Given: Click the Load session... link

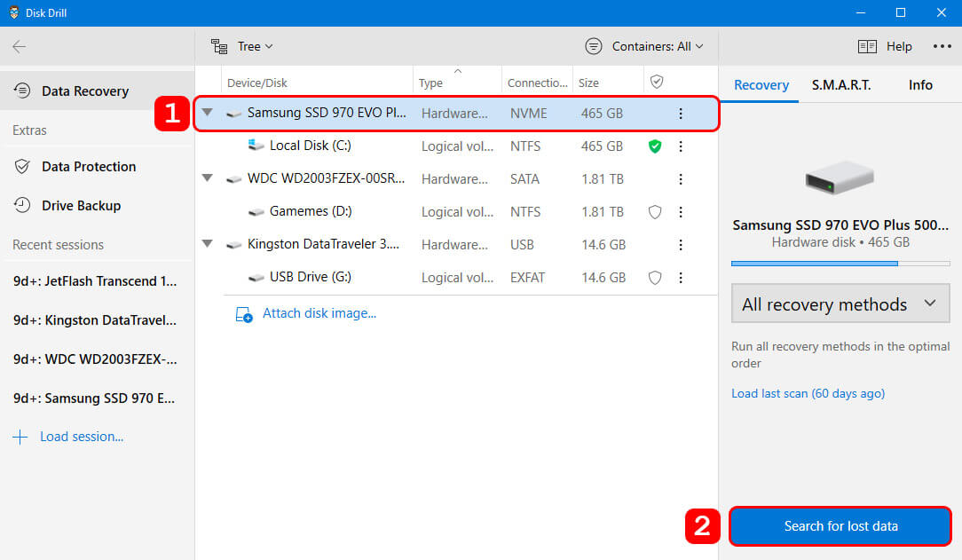Looking at the screenshot, I should tap(82, 437).
